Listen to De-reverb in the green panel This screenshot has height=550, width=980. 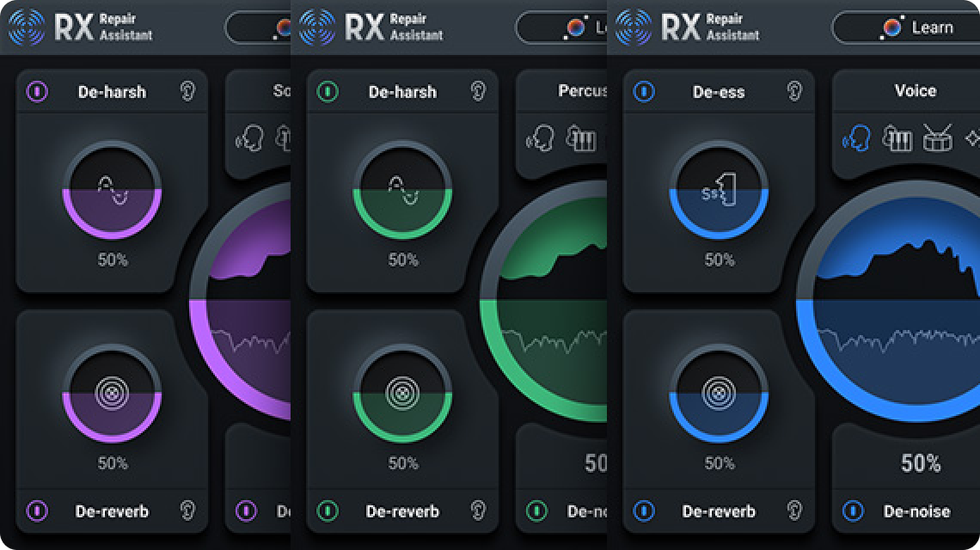(x=478, y=510)
